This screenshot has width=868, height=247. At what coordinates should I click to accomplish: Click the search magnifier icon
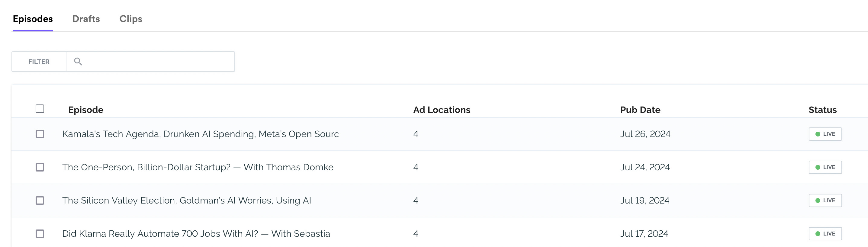click(x=78, y=62)
